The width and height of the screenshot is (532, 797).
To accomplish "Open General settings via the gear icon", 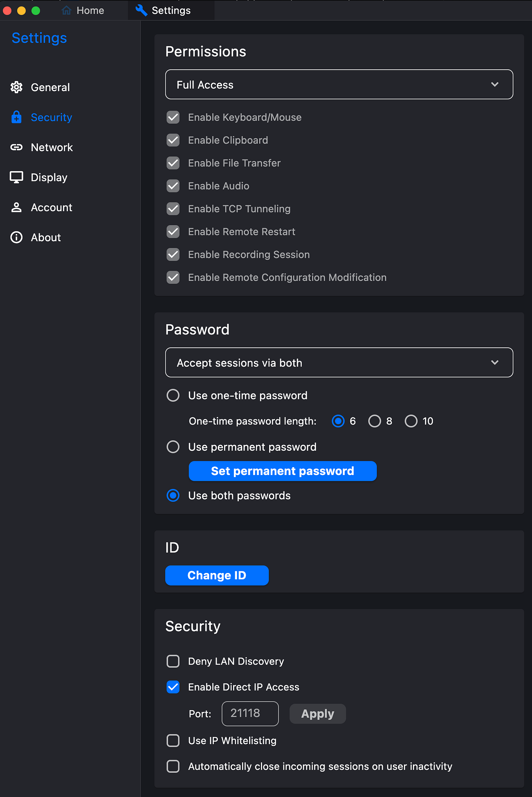I will (x=16, y=87).
